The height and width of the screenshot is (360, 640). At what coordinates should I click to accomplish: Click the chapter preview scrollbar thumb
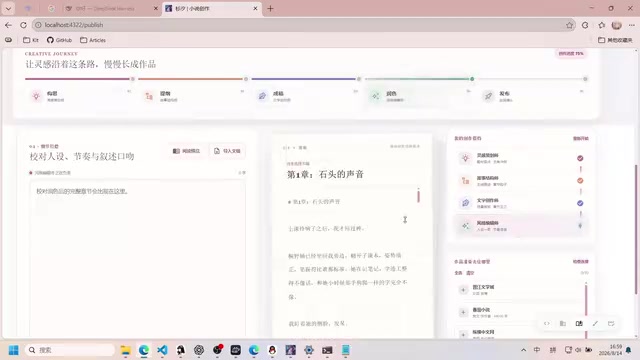pyautogui.click(x=418, y=196)
